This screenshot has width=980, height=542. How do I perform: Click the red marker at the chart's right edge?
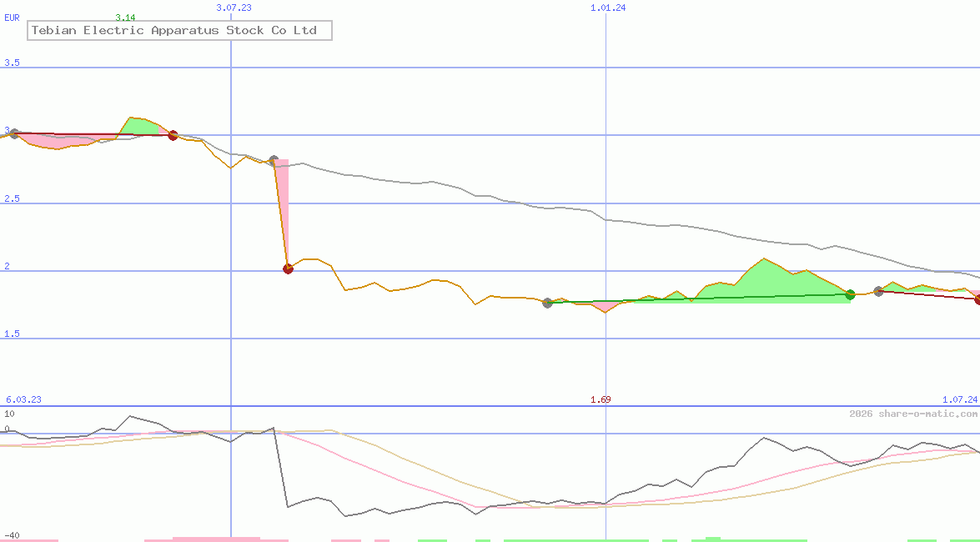[977, 299]
